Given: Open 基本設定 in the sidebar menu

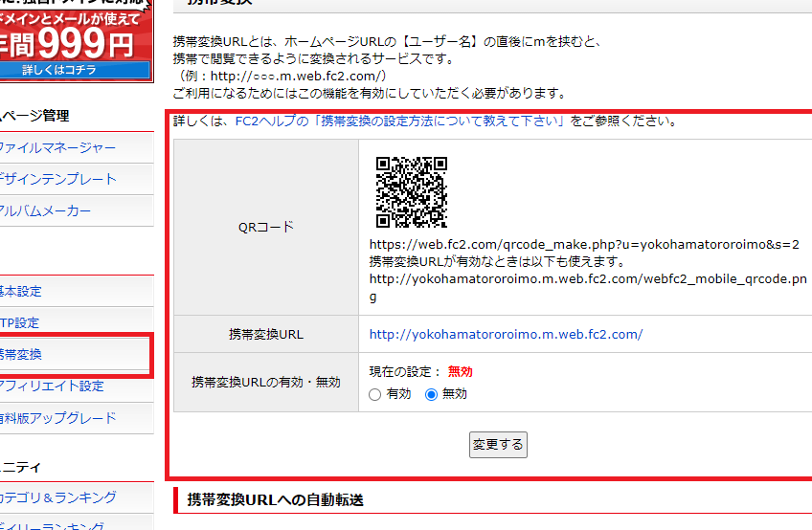Looking at the screenshot, I should point(21,292).
